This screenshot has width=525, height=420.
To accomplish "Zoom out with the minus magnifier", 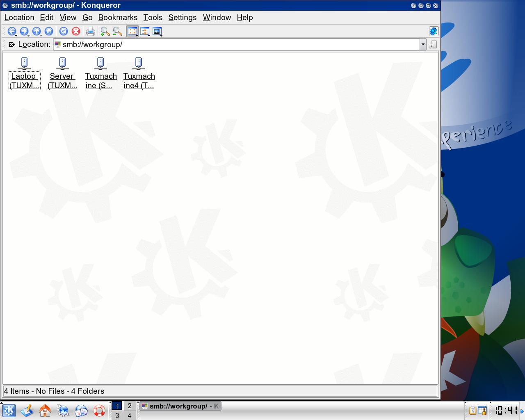I will tap(117, 31).
